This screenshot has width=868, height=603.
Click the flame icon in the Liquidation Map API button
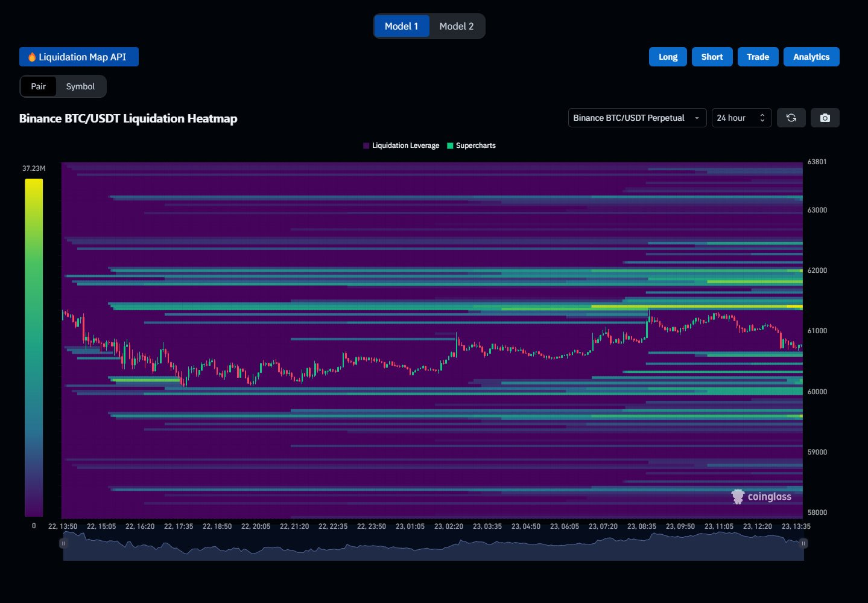coord(32,57)
